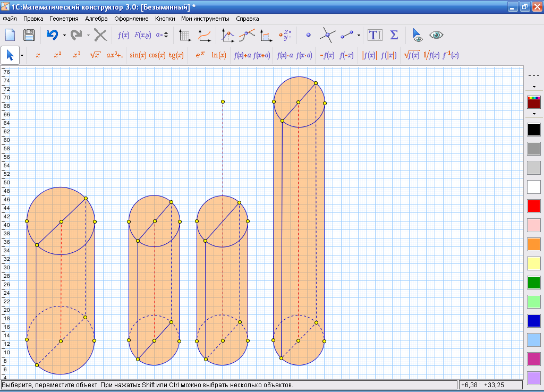Apply the f(x)+a vertical shift

(242, 55)
